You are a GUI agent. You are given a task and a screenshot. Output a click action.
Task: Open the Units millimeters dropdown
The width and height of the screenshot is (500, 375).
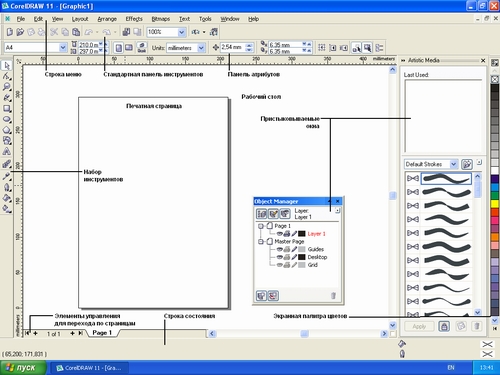tap(201, 48)
